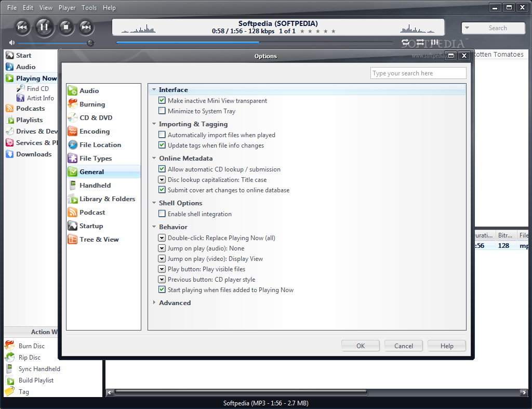532x409 pixels.
Task: Click Cancel in Options dialog
Action: [403, 346]
